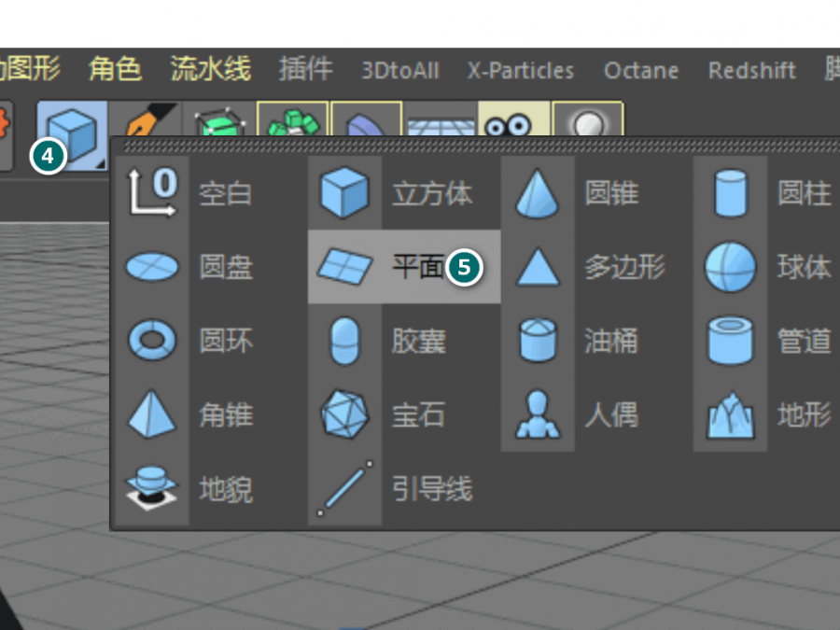This screenshot has height=630, width=840.
Task: Open the 插件 menu
Action: point(306,70)
